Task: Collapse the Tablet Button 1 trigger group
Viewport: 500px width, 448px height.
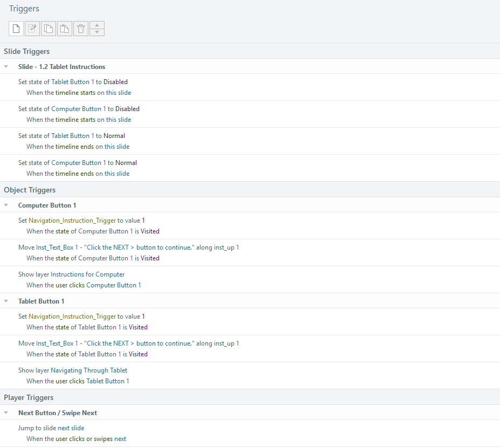Action: coord(6,300)
